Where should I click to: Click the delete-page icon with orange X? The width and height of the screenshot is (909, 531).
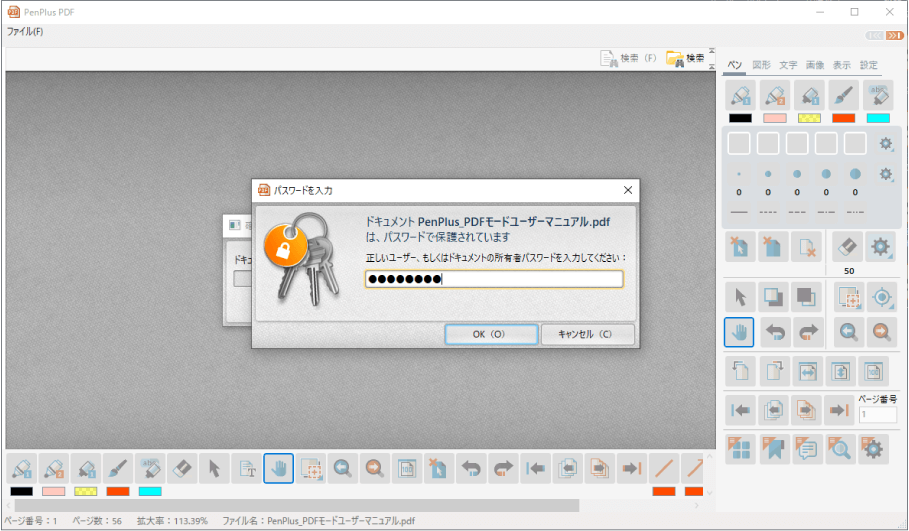806,246
